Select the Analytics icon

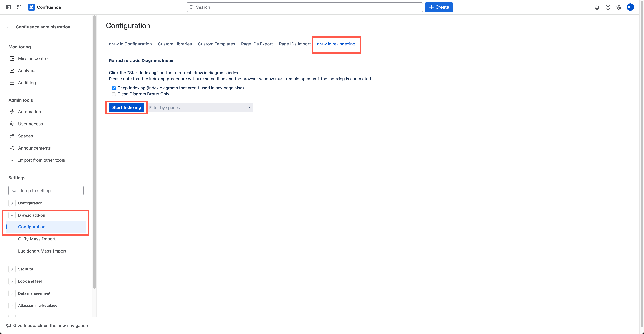pos(12,70)
